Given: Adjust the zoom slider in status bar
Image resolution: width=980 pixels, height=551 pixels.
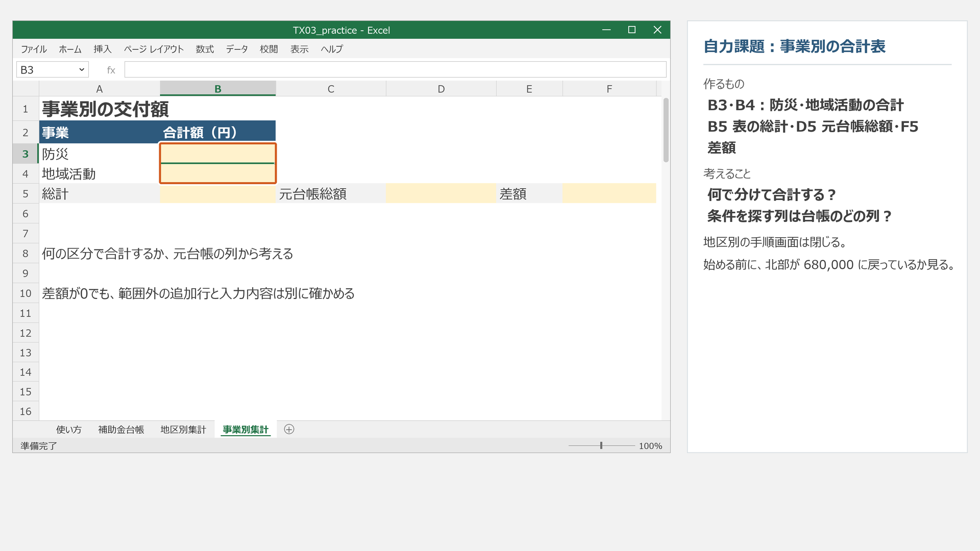Looking at the screenshot, I should pos(601,445).
